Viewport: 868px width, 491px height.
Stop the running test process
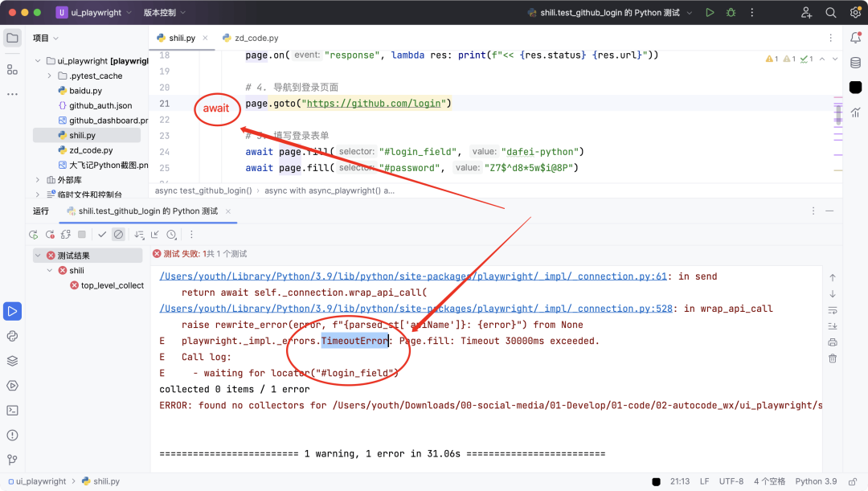82,235
